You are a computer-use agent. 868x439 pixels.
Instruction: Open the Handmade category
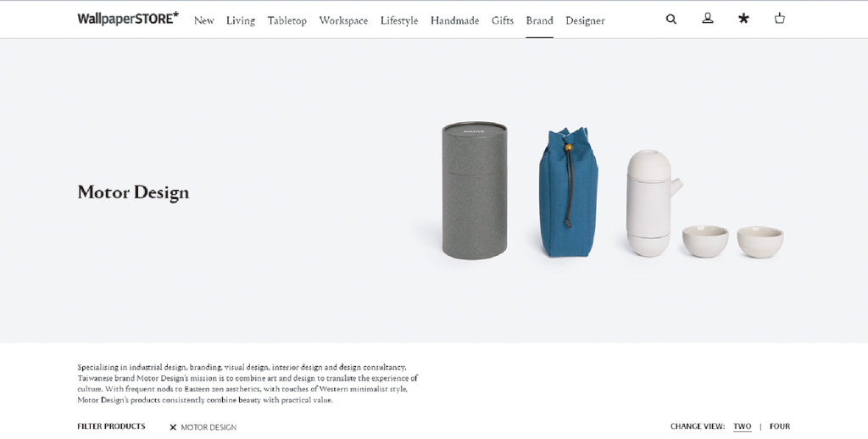coord(454,20)
